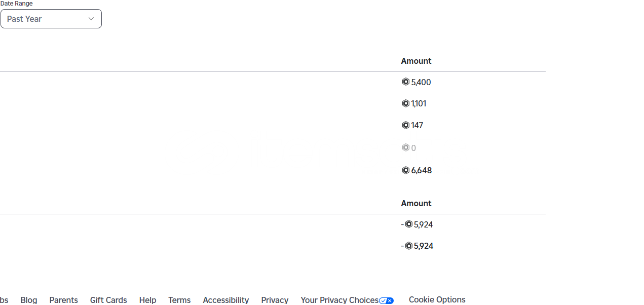View the Privacy policy link
The width and height of the screenshot is (644, 305).
[275, 300]
